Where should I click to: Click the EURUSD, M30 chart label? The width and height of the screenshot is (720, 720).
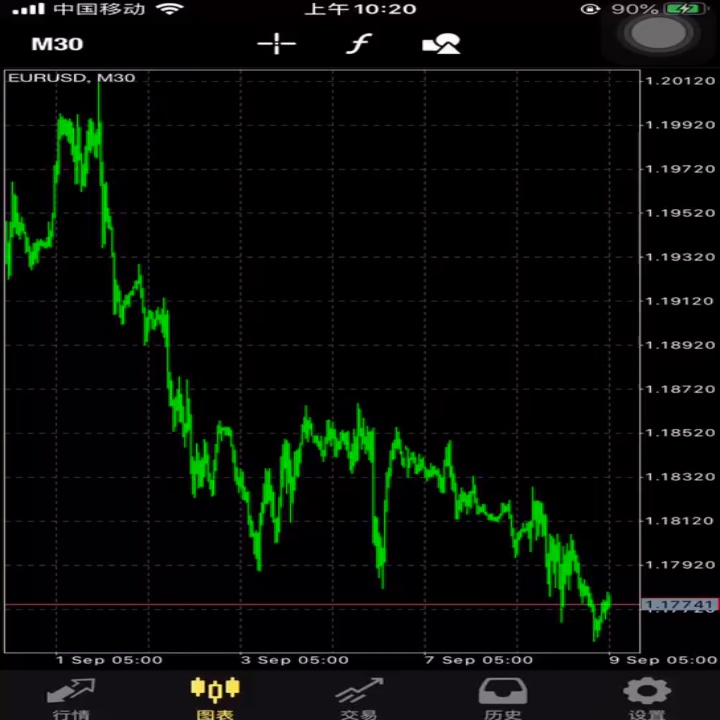tap(72, 78)
